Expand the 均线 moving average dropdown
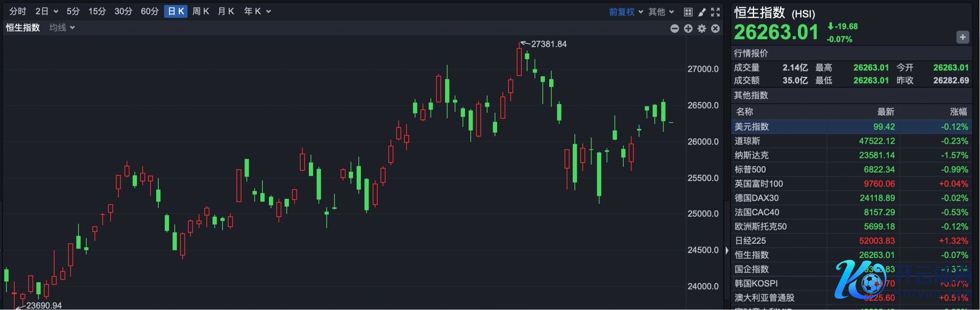Image resolution: width=980 pixels, height=310 pixels. pyautogui.click(x=62, y=28)
